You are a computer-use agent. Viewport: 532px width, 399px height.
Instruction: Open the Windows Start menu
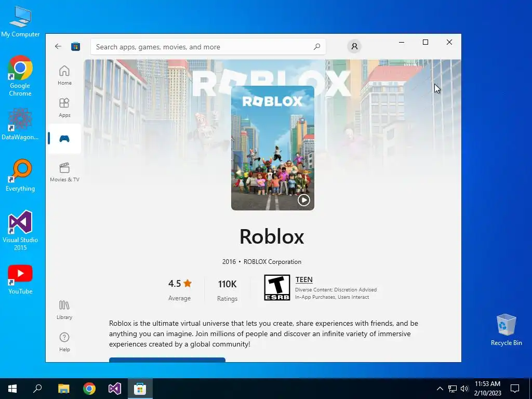coord(12,389)
